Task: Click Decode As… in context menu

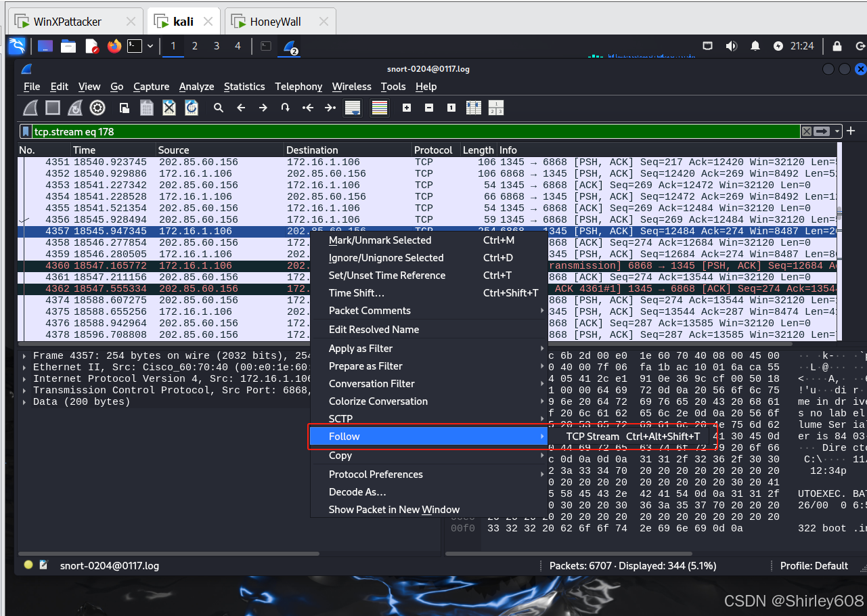Action: click(x=428, y=492)
